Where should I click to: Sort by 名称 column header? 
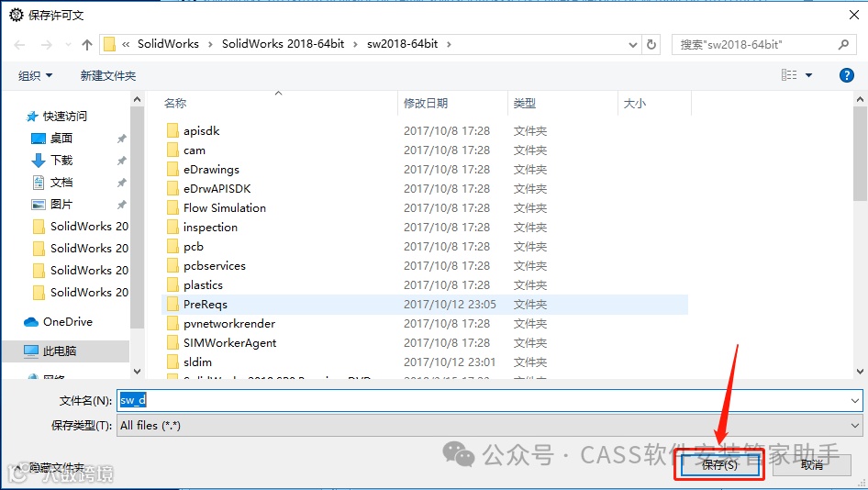(175, 104)
